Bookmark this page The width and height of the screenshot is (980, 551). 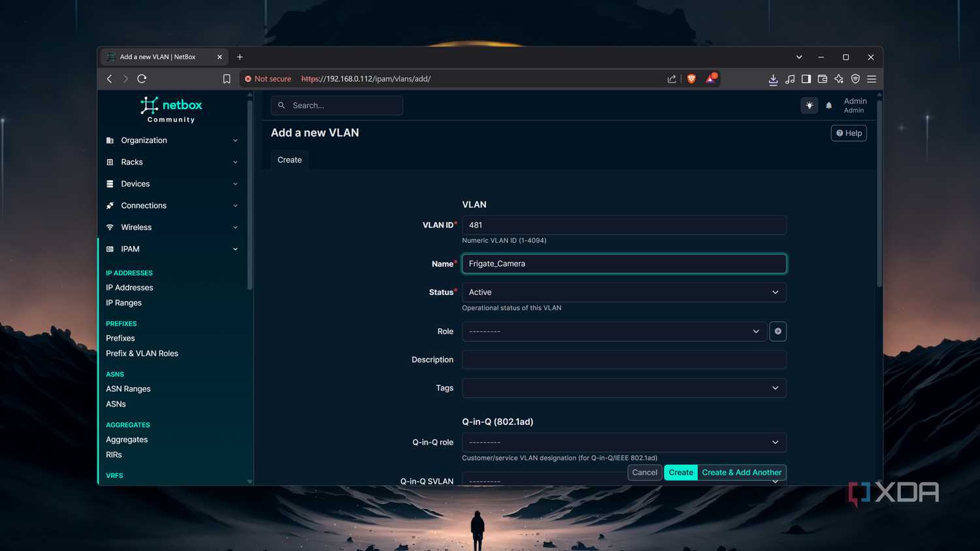(227, 79)
